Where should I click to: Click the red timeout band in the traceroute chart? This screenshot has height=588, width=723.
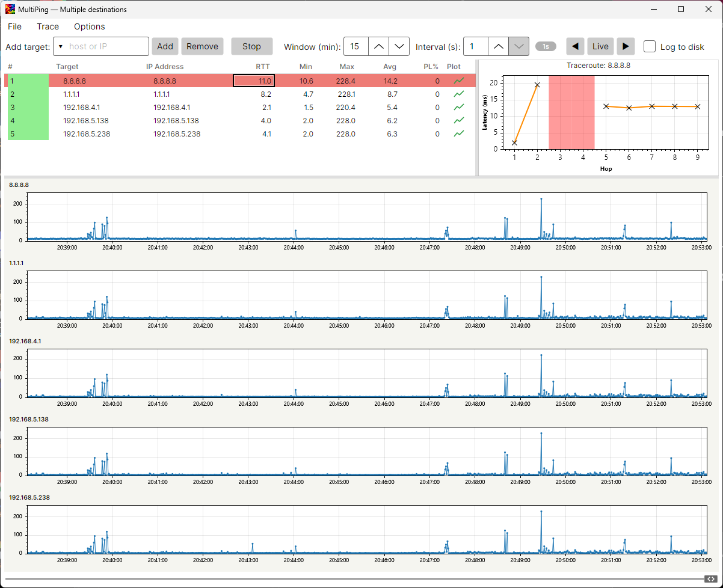click(x=571, y=112)
